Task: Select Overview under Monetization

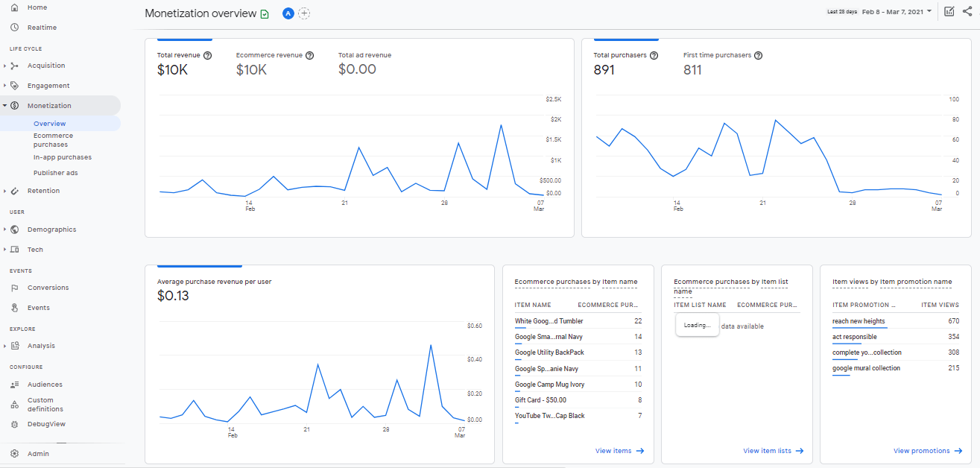Action: (x=50, y=124)
